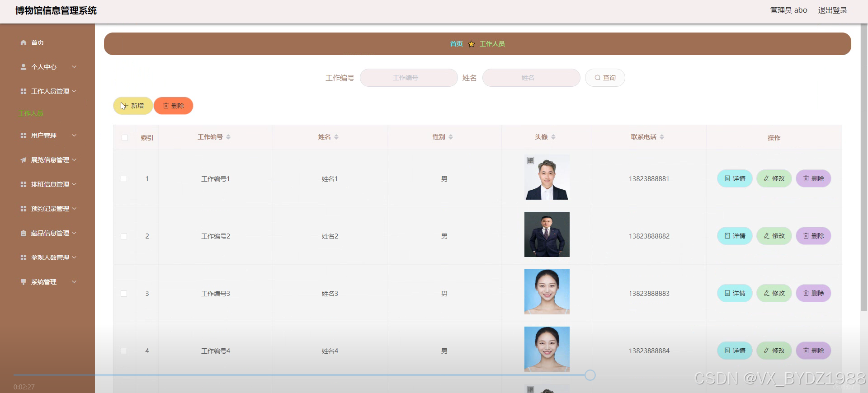Click 首页 link in the breadcrumb

coord(457,44)
